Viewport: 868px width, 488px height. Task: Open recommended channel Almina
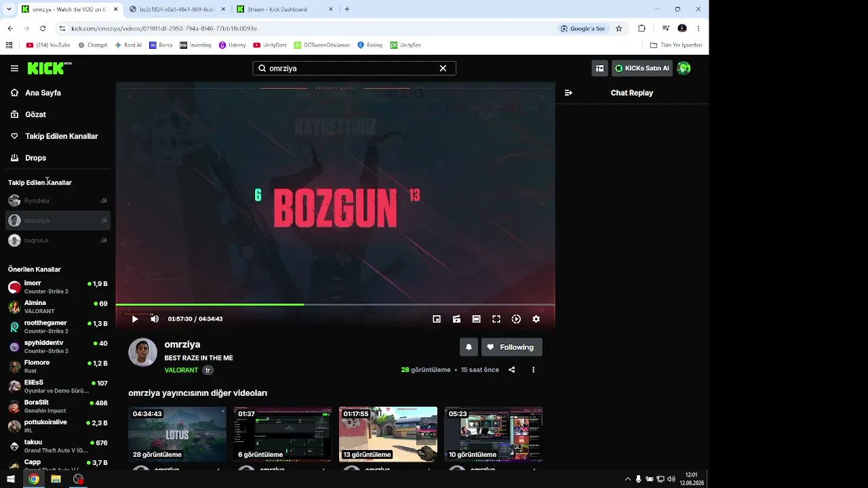click(x=58, y=306)
